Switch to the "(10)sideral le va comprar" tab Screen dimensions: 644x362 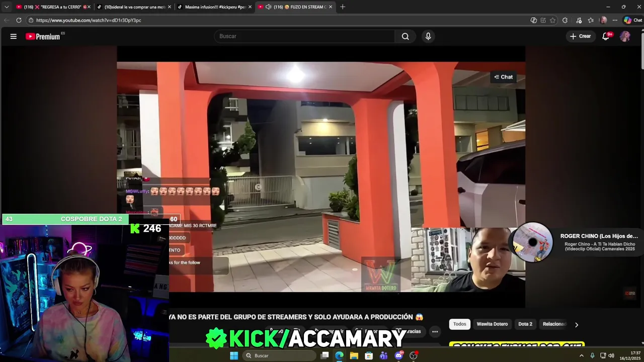tap(134, 7)
